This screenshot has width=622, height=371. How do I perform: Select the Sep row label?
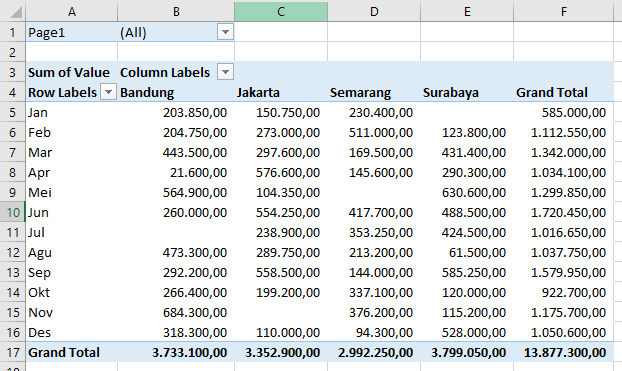39,272
